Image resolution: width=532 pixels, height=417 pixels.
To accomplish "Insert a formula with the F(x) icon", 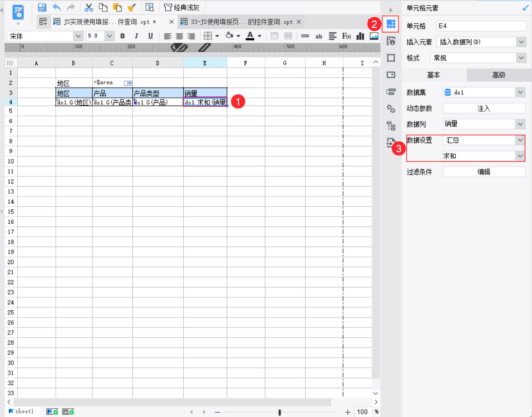I will [x=346, y=36].
